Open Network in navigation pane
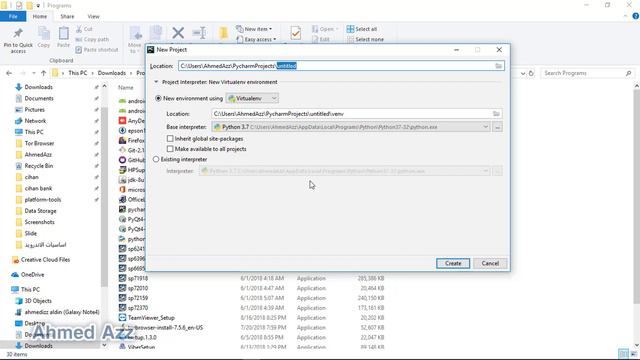 point(35,121)
